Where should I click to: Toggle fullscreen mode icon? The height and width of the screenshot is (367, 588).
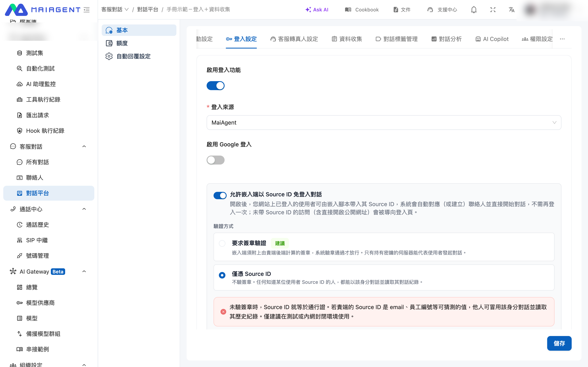(493, 10)
